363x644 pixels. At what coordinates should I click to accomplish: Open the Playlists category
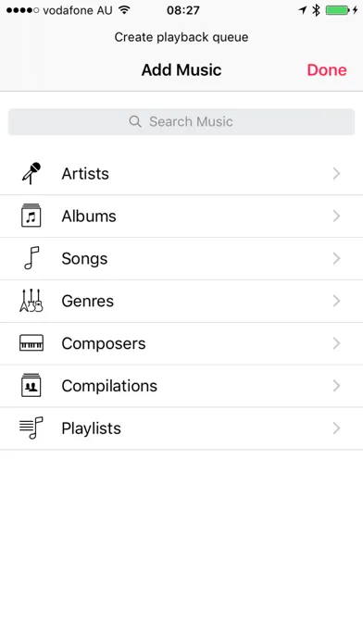point(181,428)
